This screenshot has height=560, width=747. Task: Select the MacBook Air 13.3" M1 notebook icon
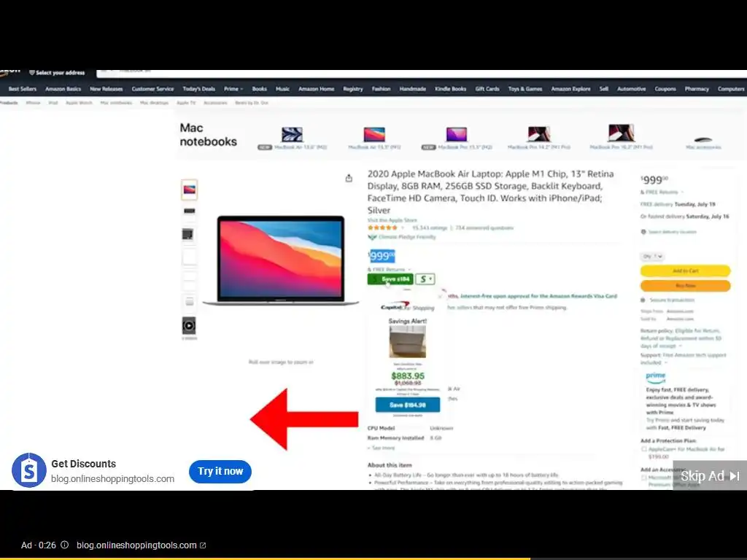(374, 134)
